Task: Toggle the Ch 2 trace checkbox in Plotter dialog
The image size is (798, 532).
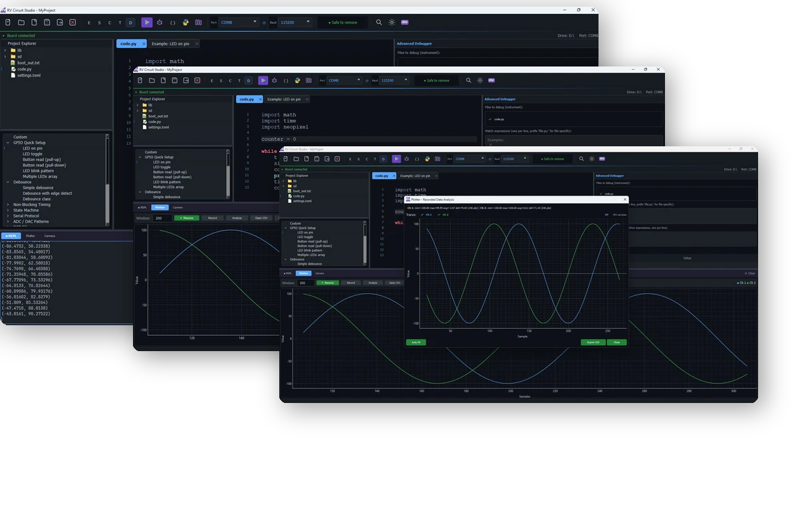Action: pos(439,215)
